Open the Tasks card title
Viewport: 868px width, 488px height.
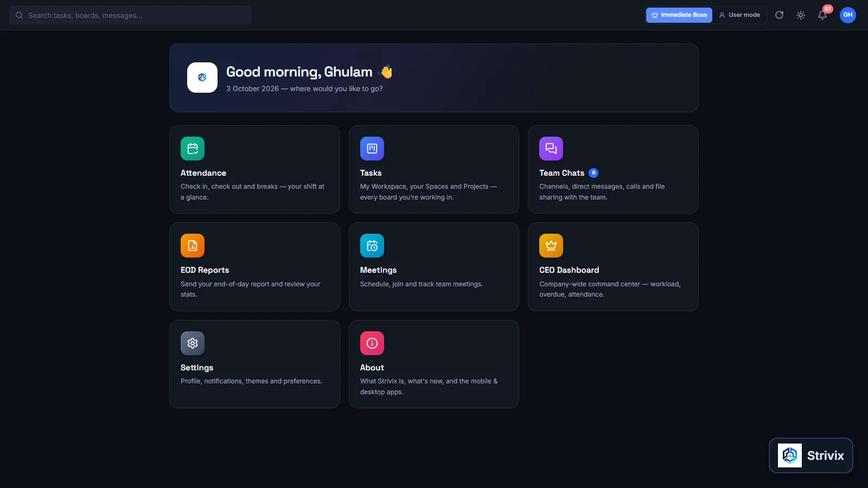(x=371, y=173)
